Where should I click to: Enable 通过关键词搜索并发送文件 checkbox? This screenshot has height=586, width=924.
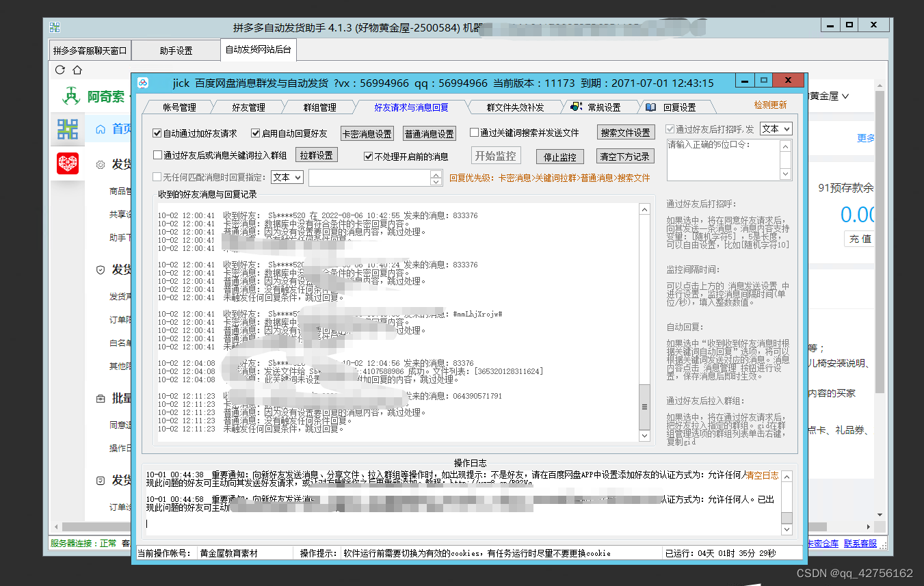[x=475, y=133]
